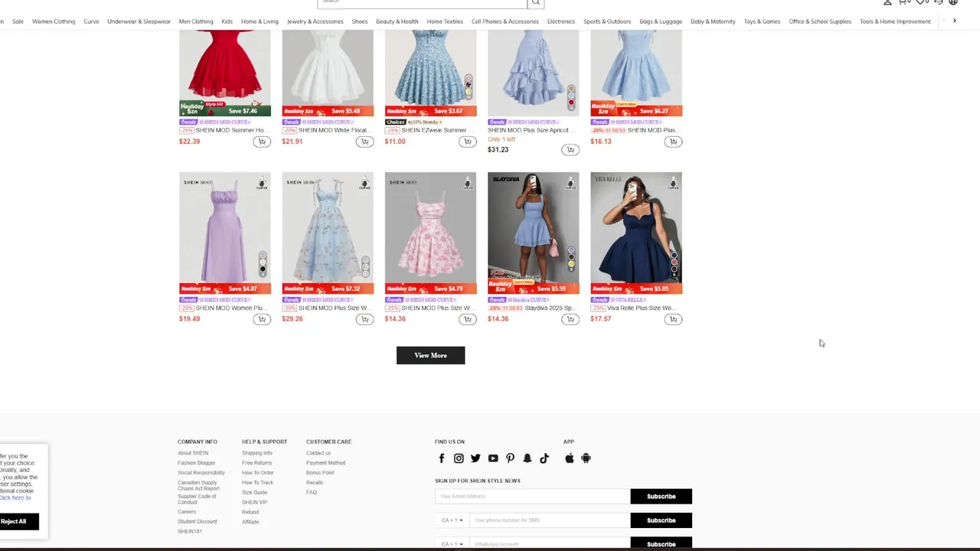Open SHEIN TikTok icon in footer
Viewport: 980px width, 551px height.
[544, 458]
